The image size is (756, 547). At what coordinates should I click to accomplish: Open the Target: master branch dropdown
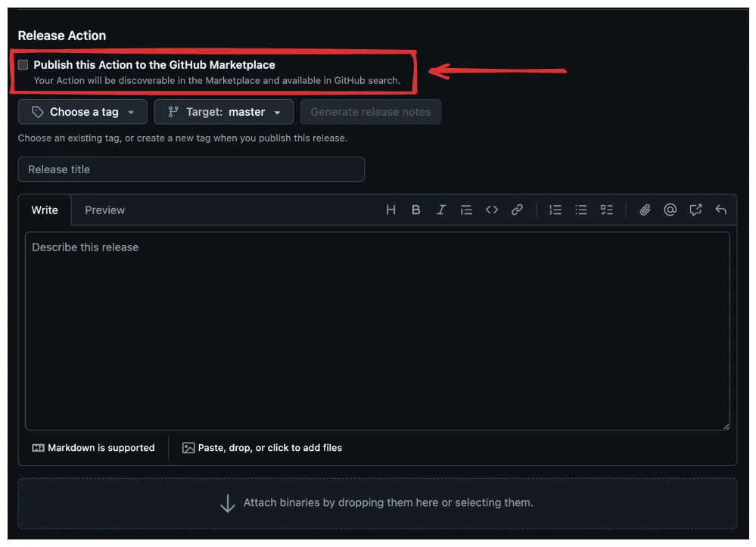click(224, 112)
